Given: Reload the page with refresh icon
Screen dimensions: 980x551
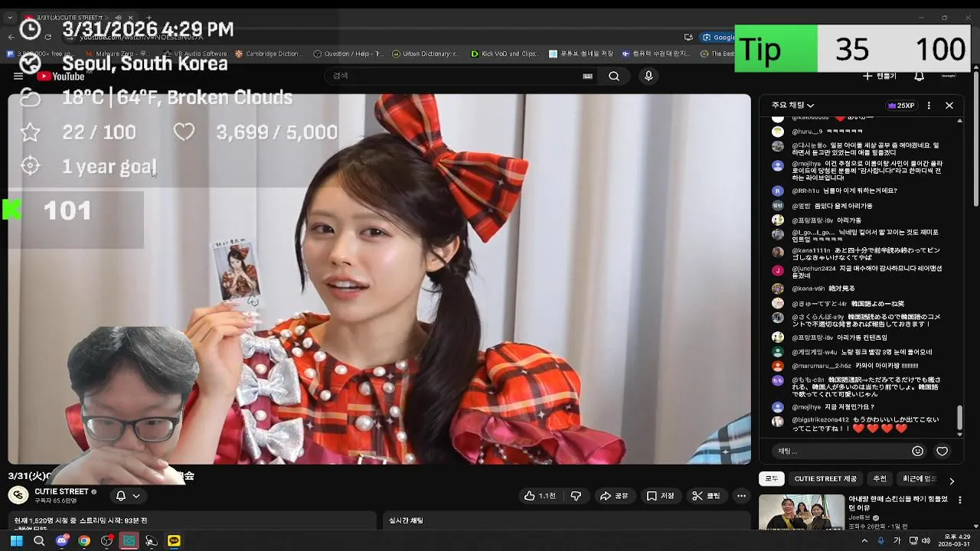Looking at the screenshot, I should [x=47, y=37].
